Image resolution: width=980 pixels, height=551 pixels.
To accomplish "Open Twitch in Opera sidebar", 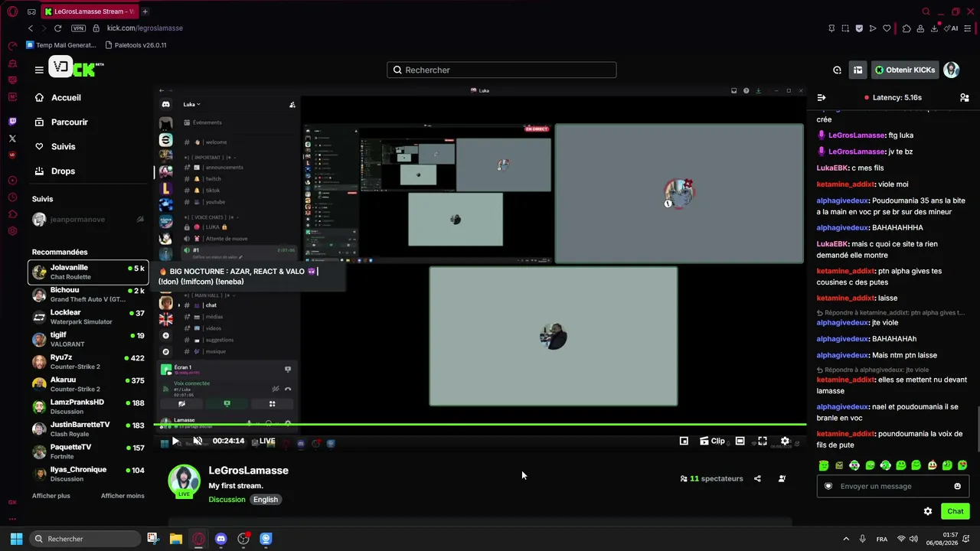I will pos(12,122).
